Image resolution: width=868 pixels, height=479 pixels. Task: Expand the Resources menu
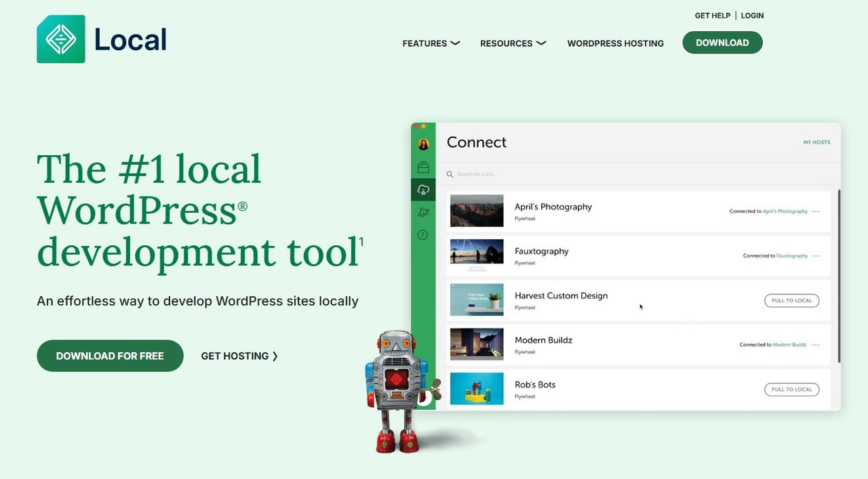pyautogui.click(x=513, y=43)
